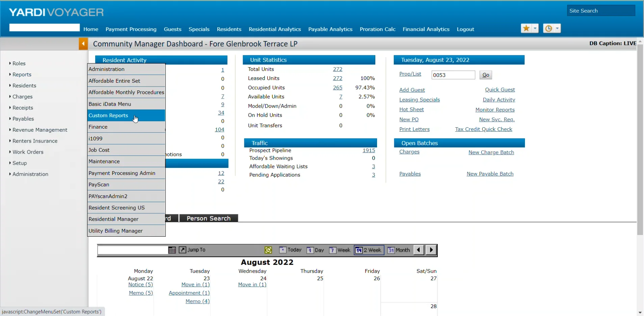Switch to the Person Search tab
Image resolution: width=644 pixels, height=316 pixels.
coord(209,218)
